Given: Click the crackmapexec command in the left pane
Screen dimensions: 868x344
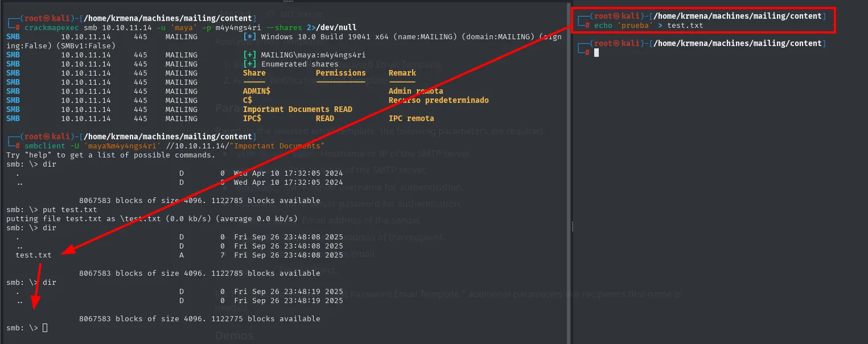Looking at the screenshot, I should click(x=190, y=27).
